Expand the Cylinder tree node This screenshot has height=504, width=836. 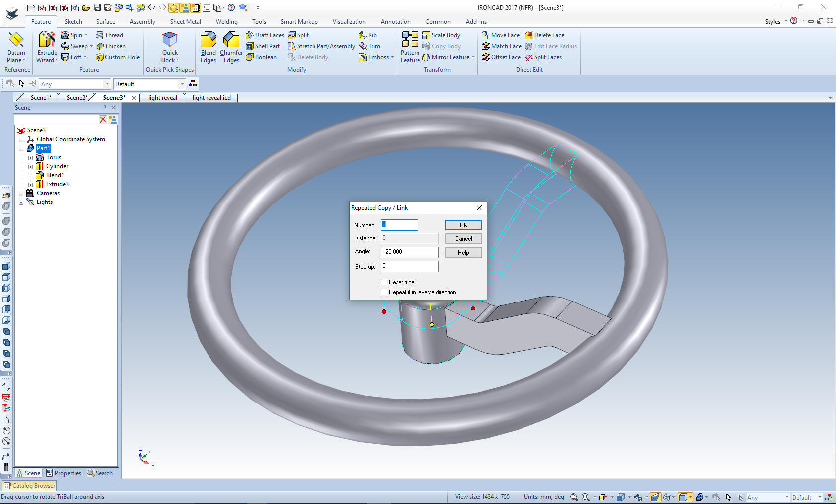point(31,167)
